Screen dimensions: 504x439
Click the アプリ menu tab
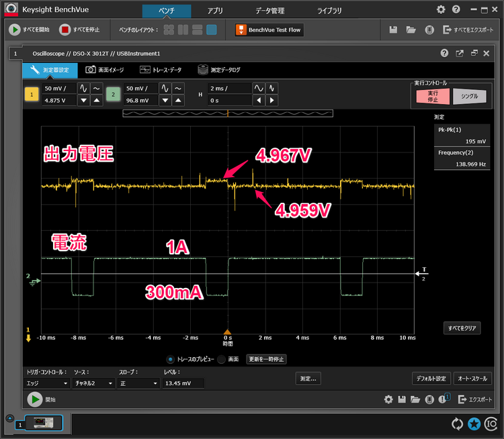tap(215, 11)
